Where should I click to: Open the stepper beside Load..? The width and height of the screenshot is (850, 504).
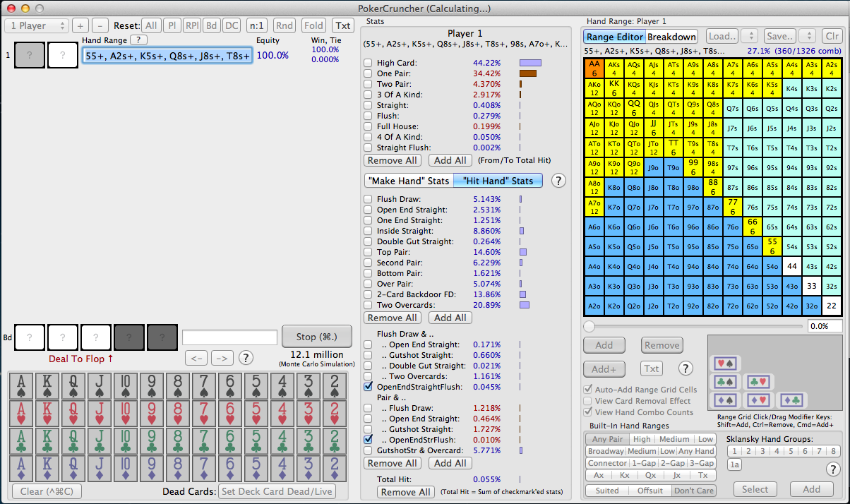[750, 36]
